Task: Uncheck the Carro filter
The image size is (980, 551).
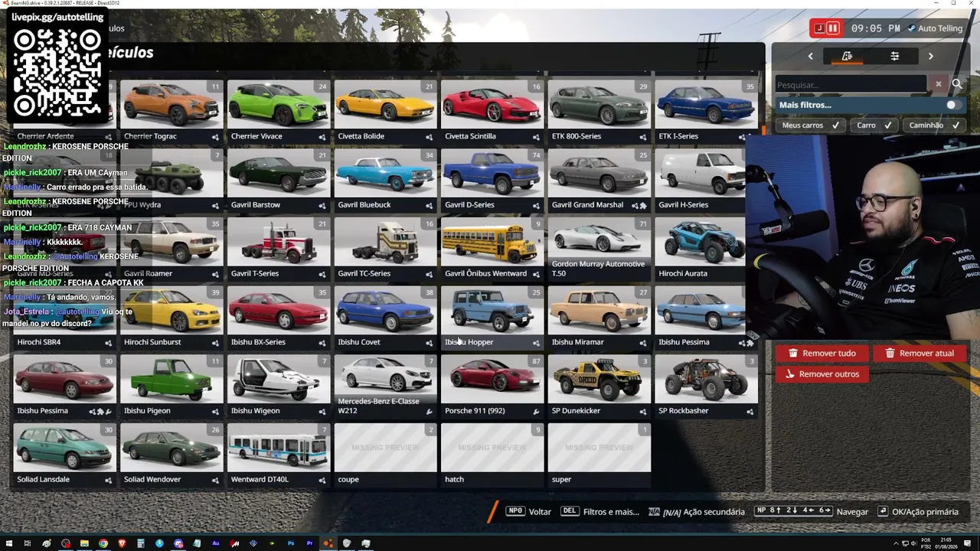Action: 874,125
